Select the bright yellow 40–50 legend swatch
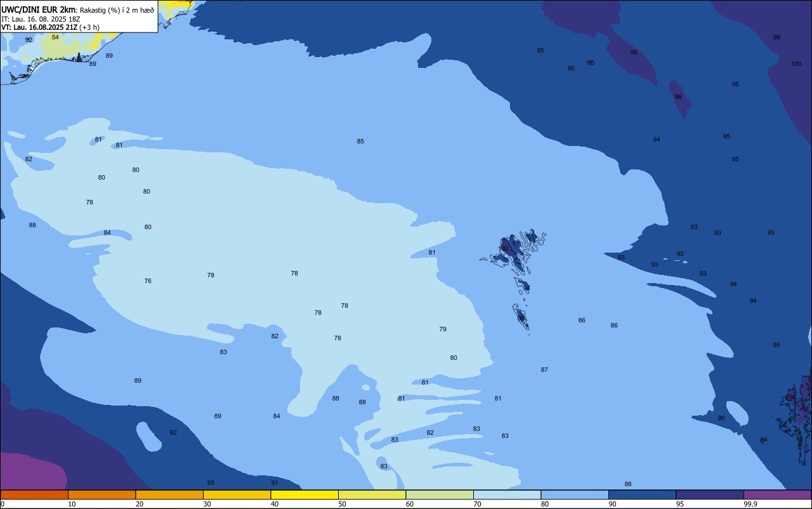Screen dimensions: 812x509 (304, 494)
